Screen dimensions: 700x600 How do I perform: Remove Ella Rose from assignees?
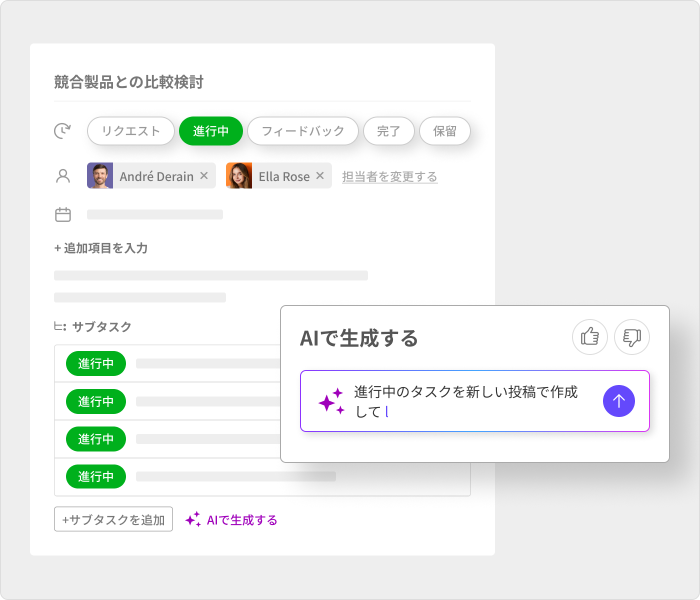[320, 175]
